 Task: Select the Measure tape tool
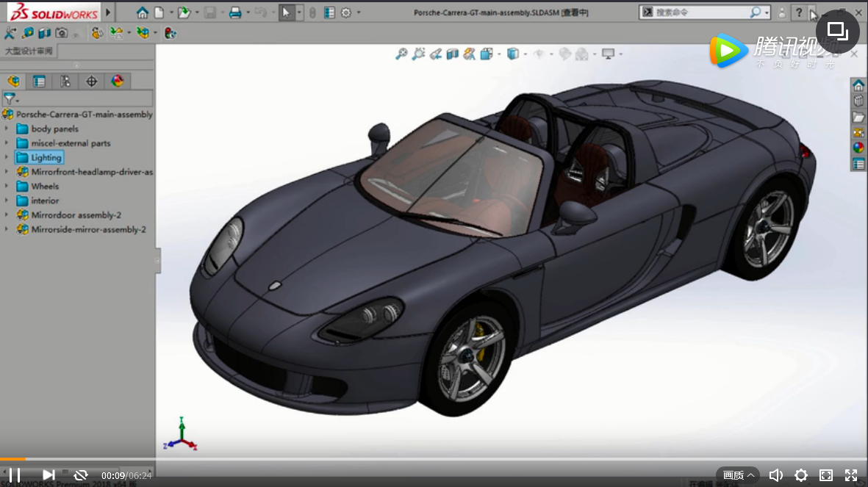(x=27, y=33)
